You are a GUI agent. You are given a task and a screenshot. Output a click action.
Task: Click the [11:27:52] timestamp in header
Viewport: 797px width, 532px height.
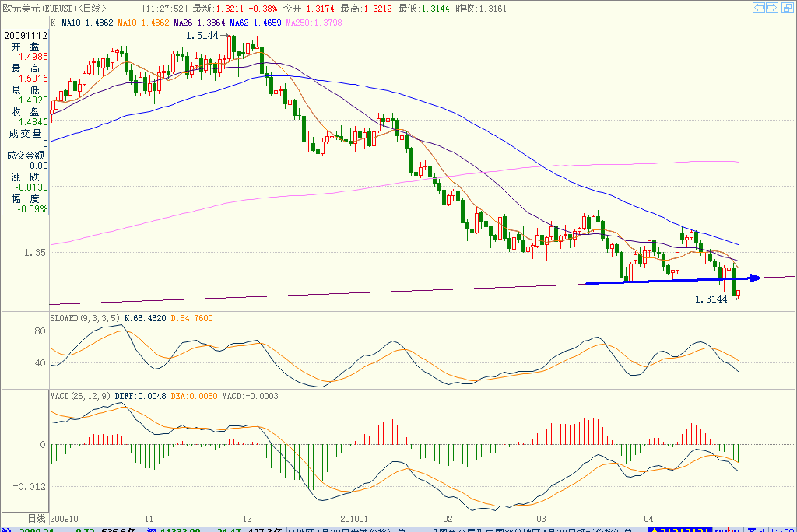tap(165, 9)
